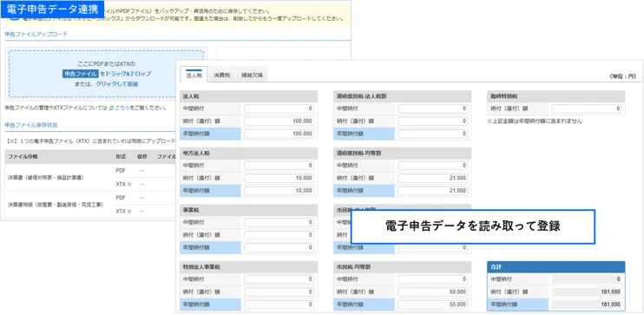Click the 法人税 年間納付額 field
The height and width of the screenshot is (315, 644).
pos(279,134)
